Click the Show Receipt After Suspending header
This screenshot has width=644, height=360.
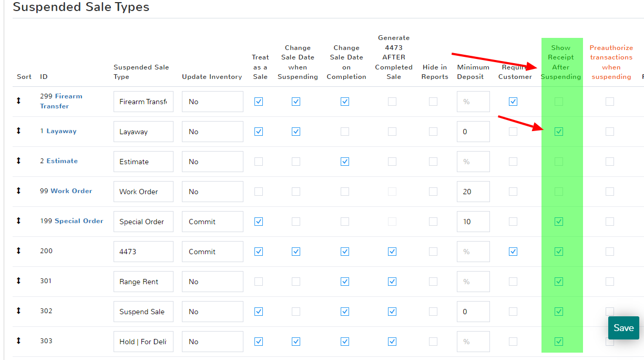click(x=560, y=62)
